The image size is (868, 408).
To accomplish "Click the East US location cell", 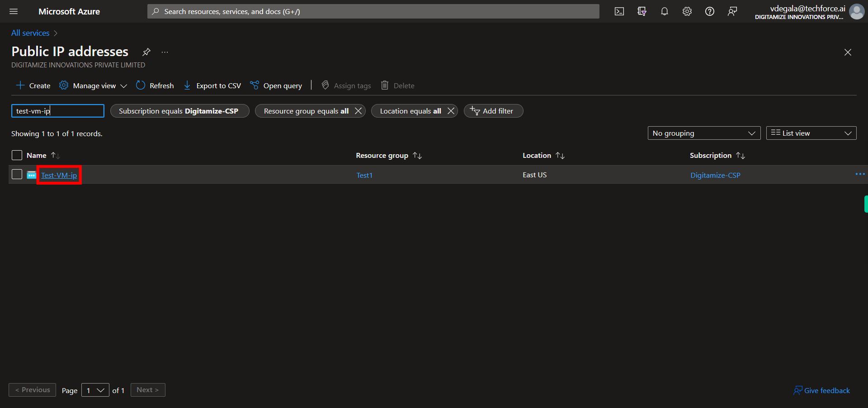I will [535, 175].
